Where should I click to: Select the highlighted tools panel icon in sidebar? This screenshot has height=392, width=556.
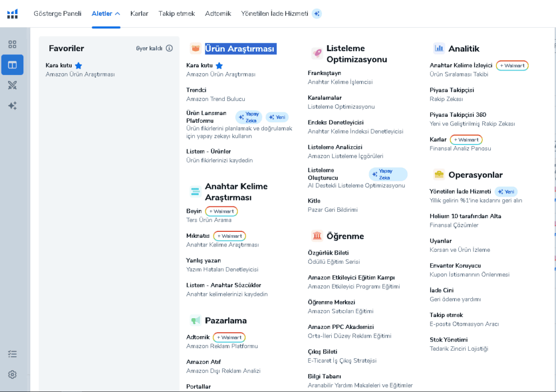pos(12,65)
